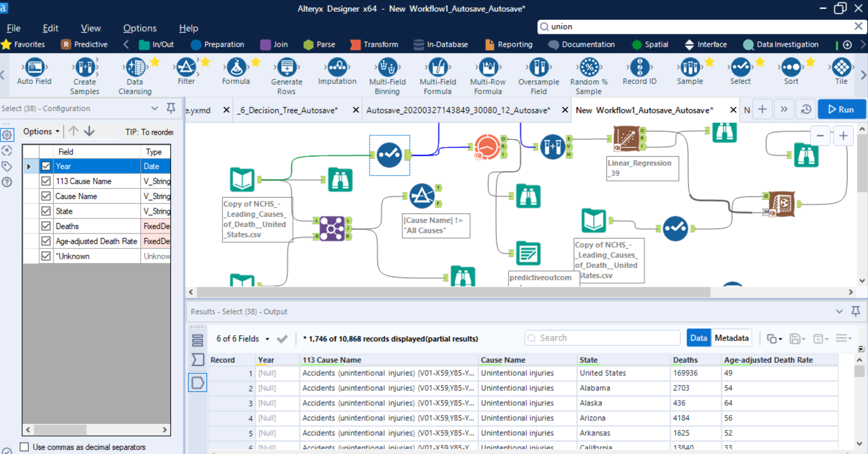
Task: Switch results view to Metadata
Action: click(731, 338)
